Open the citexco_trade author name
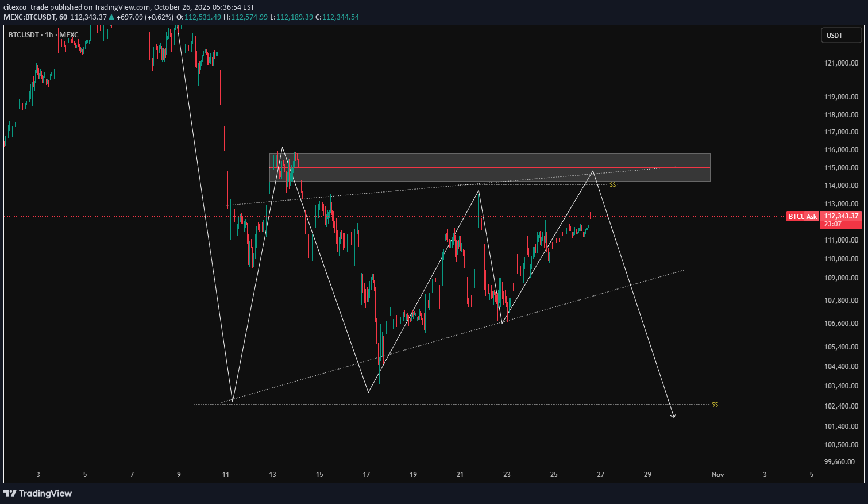The image size is (868, 504). 26,7
